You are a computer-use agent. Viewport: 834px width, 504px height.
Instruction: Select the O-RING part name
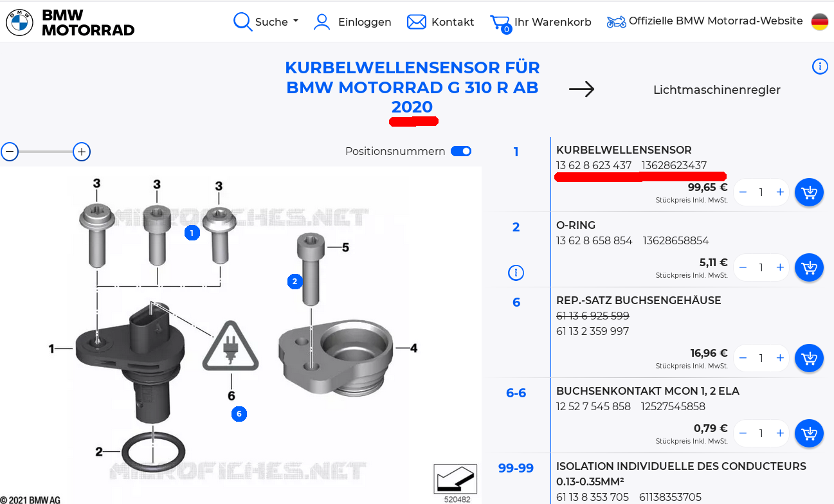[x=576, y=225]
